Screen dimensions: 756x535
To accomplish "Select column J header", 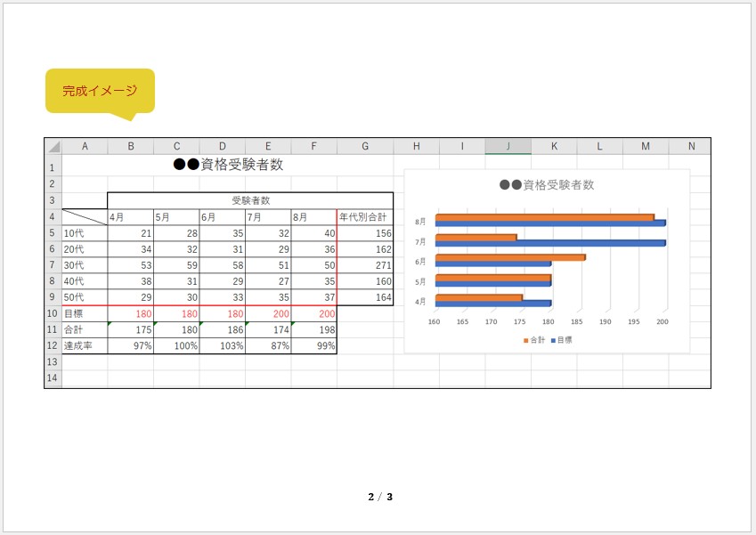I will (508, 146).
